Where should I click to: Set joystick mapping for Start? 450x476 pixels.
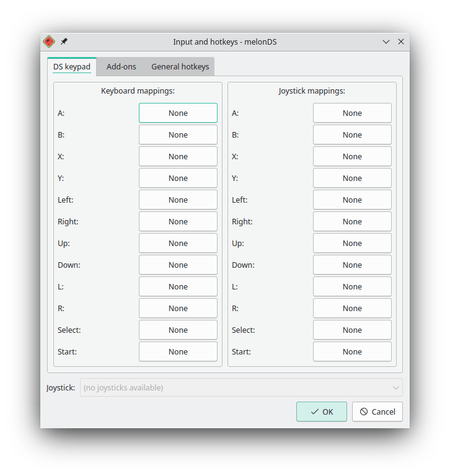point(352,352)
